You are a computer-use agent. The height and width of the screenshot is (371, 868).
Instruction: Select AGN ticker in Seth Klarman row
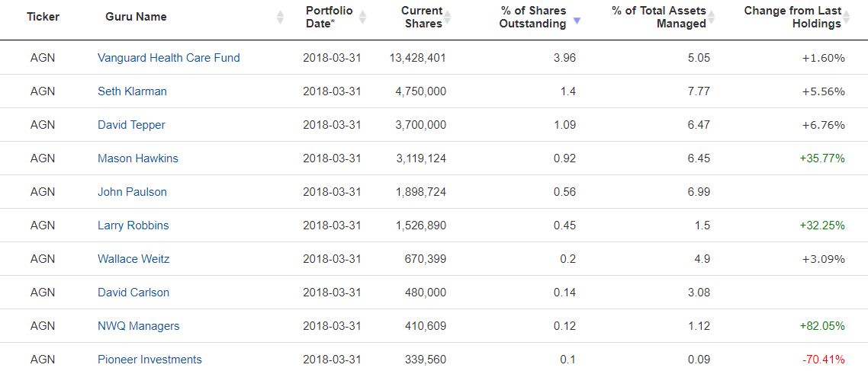[x=43, y=91]
